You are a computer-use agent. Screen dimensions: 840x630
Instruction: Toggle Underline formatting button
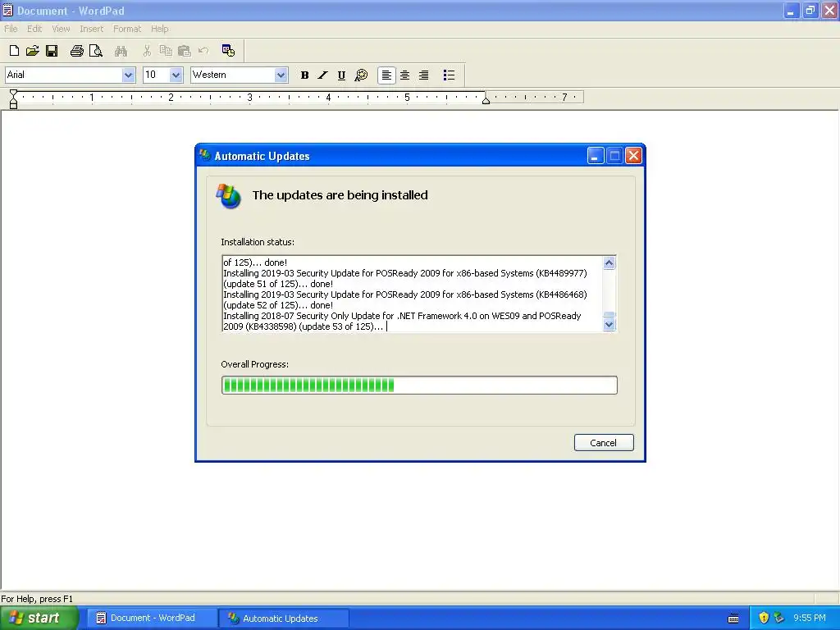pyautogui.click(x=341, y=75)
